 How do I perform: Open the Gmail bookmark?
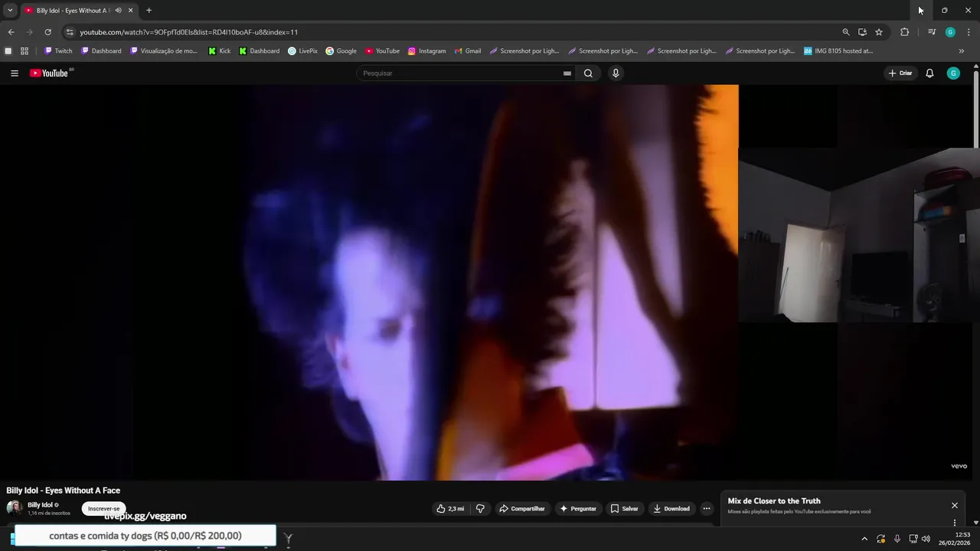467,51
